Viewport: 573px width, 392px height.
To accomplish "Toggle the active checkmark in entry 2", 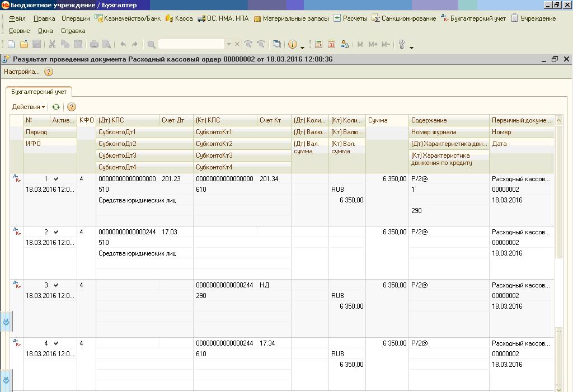I will click(x=57, y=232).
